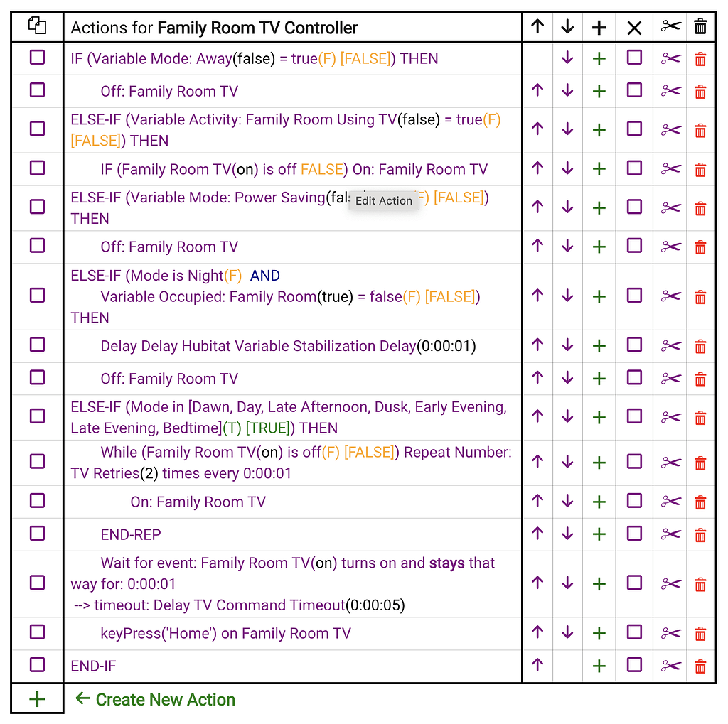Image resolution: width=728 pixels, height=724 pixels.
Task: Click the trash icon in the table header
Action: pyautogui.click(x=700, y=27)
